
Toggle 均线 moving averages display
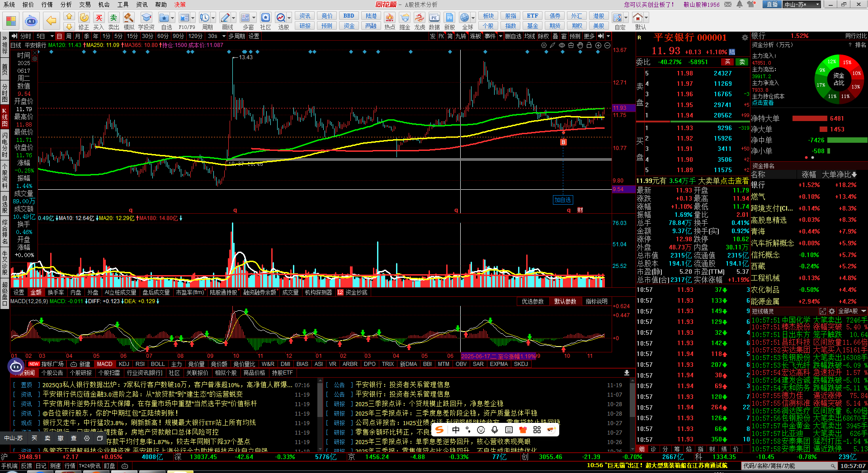(529, 36)
